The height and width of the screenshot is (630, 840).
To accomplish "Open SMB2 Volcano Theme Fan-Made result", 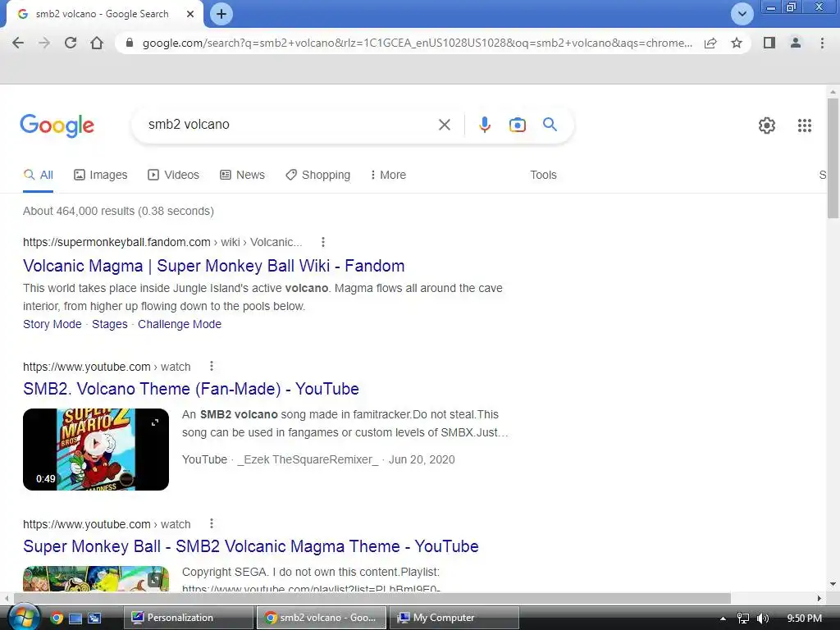I will pos(191,389).
